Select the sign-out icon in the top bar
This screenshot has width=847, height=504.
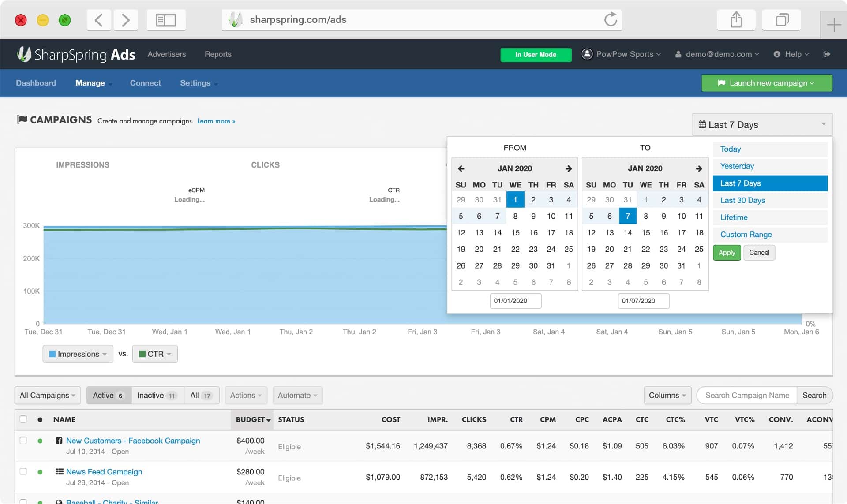coord(827,54)
